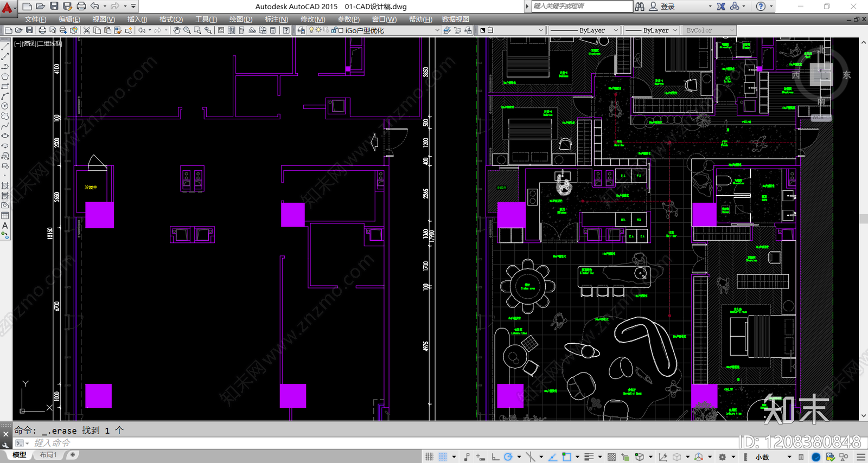The width and height of the screenshot is (868, 463).
Task: Click the add new layout plus tab button
Action: [72, 455]
